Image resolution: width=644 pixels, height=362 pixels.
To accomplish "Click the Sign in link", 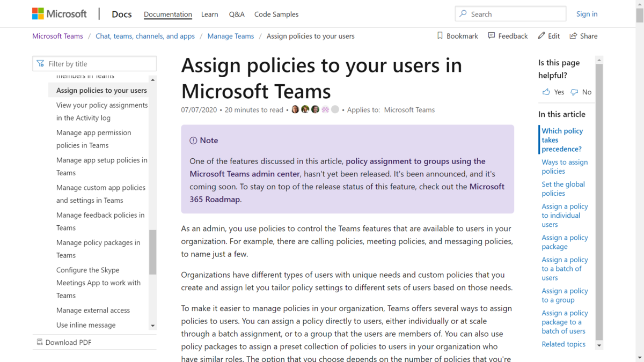I will (x=587, y=14).
